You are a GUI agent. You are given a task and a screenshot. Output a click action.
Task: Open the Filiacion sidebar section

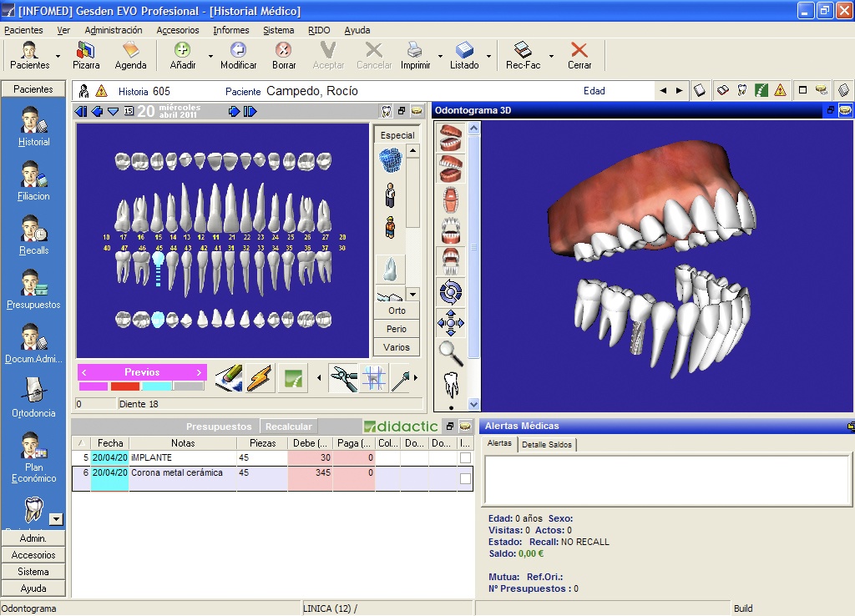click(33, 184)
